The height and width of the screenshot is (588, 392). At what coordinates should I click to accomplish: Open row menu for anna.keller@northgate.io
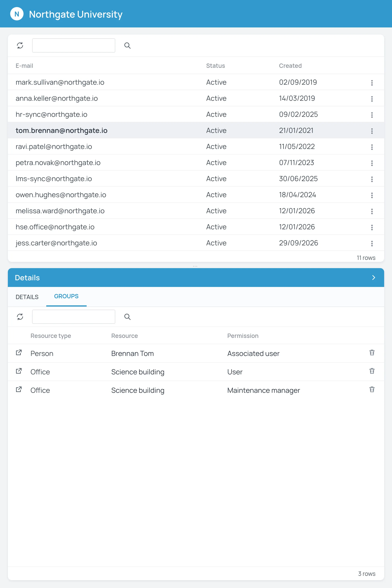point(372,99)
